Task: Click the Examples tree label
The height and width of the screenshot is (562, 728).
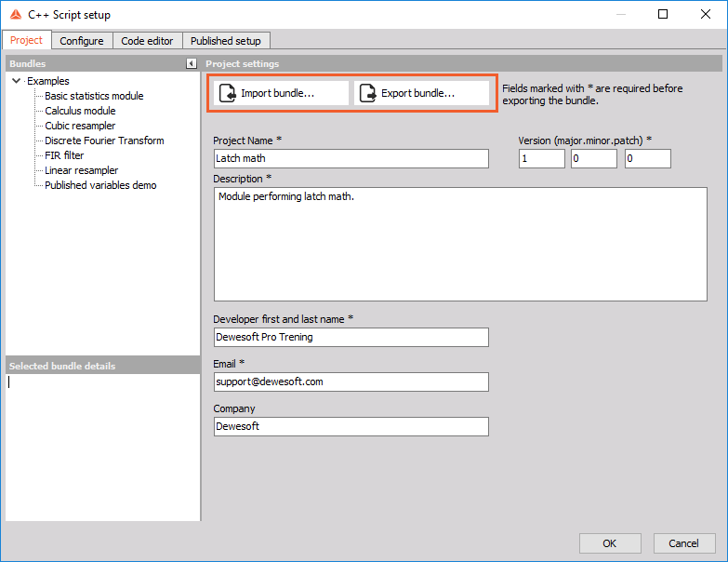Action: tap(48, 81)
